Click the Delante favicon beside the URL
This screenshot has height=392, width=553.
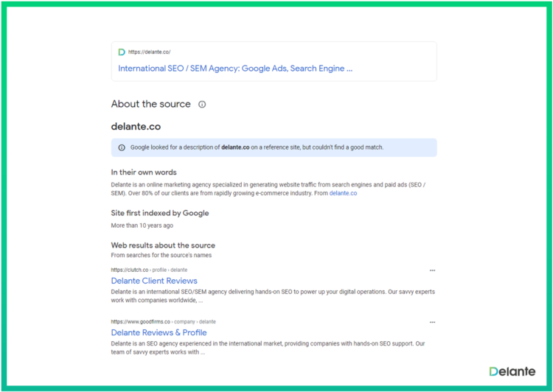(122, 52)
